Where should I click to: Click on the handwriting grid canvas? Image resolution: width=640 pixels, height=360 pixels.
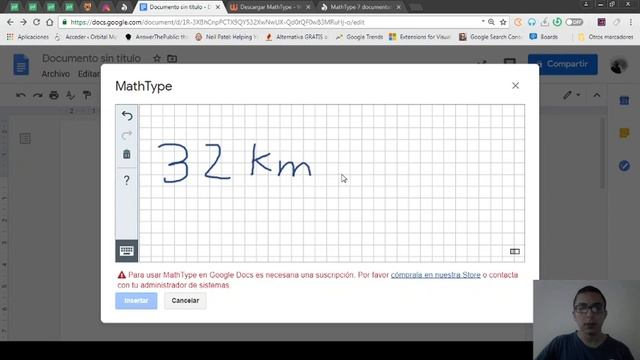point(331,183)
